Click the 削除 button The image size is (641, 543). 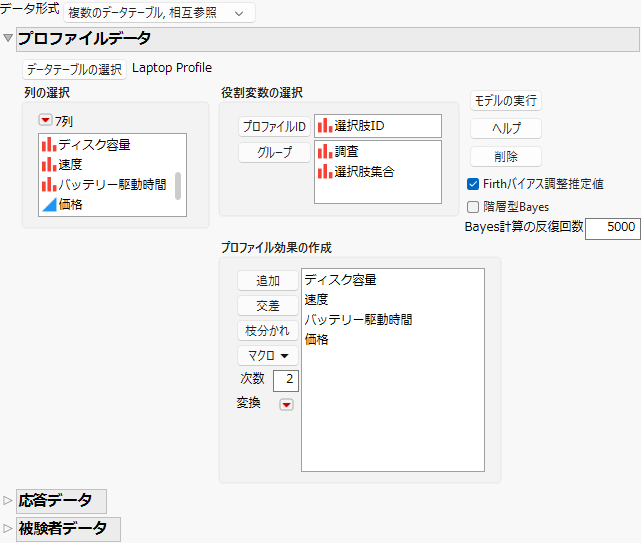coord(506,156)
